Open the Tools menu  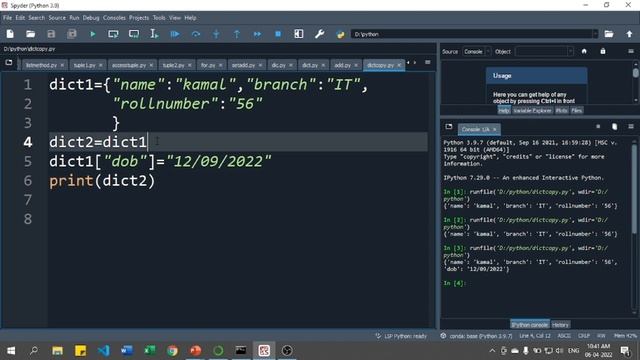pos(159,18)
